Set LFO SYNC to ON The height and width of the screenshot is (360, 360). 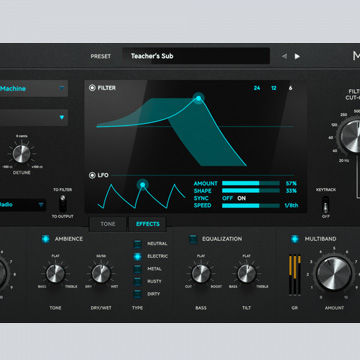click(x=241, y=198)
